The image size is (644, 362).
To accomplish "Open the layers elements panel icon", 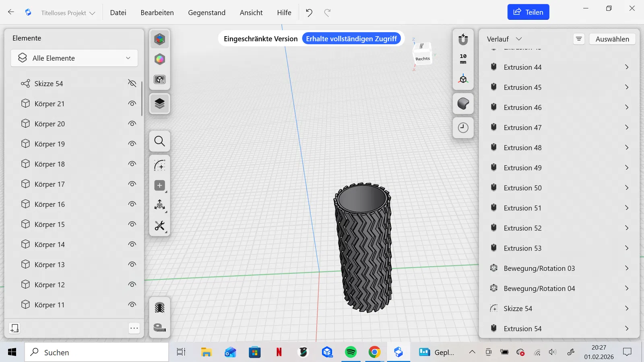I will tap(160, 104).
